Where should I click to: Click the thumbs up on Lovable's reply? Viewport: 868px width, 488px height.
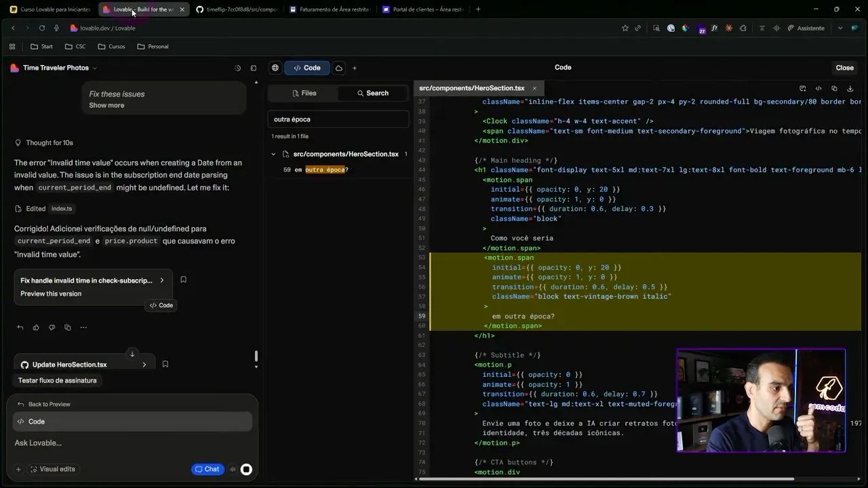[x=35, y=327]
